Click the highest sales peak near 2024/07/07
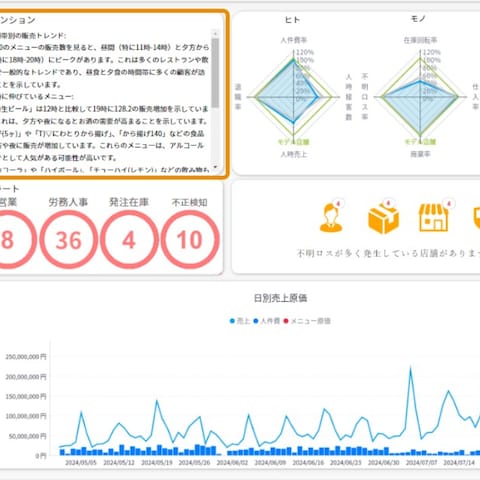480x480 pixels. click(410, 368)
